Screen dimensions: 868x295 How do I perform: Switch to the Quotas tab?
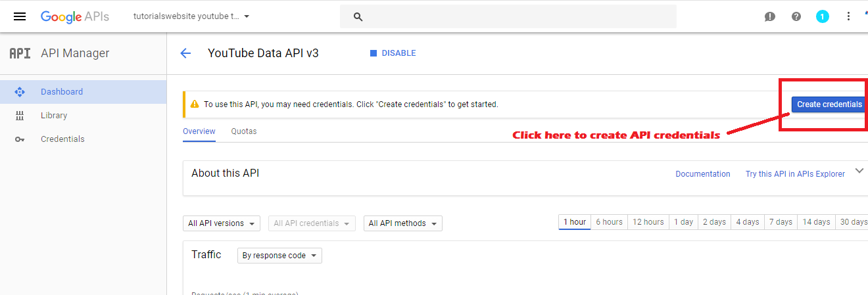point(244,131)
